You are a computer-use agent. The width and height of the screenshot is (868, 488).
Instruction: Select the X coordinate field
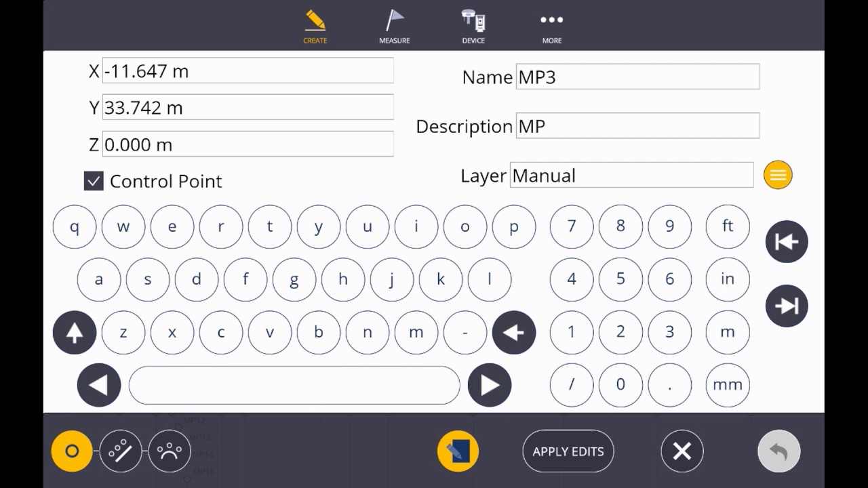pos(248,70)
